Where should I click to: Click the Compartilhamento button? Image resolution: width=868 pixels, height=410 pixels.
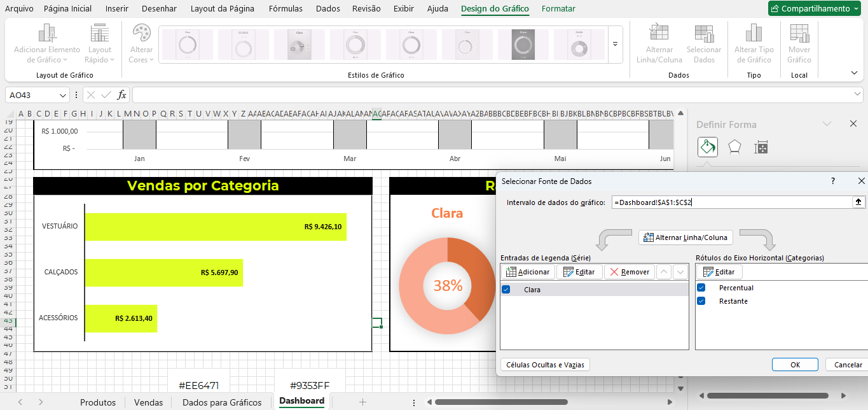tap(813, 8)
